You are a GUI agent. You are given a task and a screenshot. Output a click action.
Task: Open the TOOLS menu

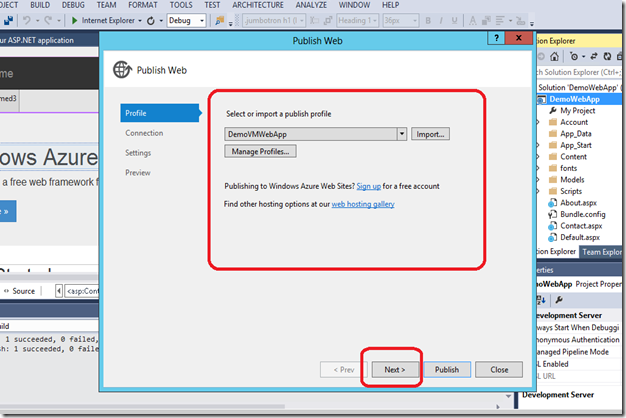pos(181,5)
